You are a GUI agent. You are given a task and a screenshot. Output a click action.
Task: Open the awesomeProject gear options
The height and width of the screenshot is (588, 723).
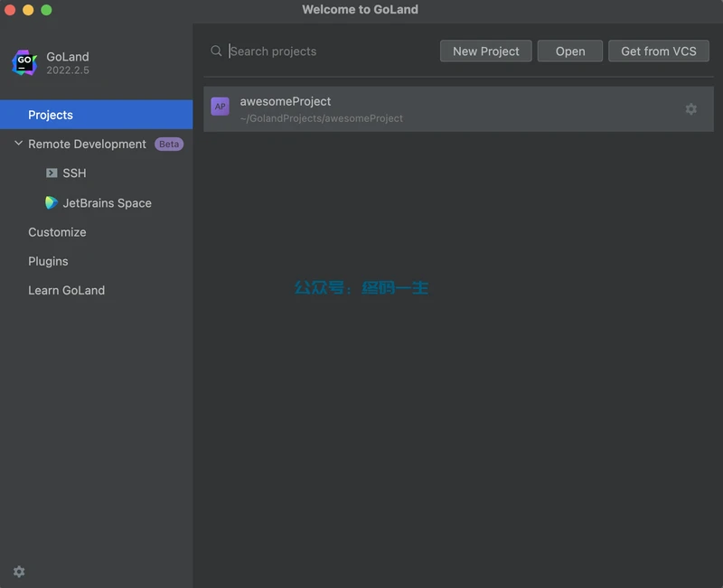pos(690,108)
